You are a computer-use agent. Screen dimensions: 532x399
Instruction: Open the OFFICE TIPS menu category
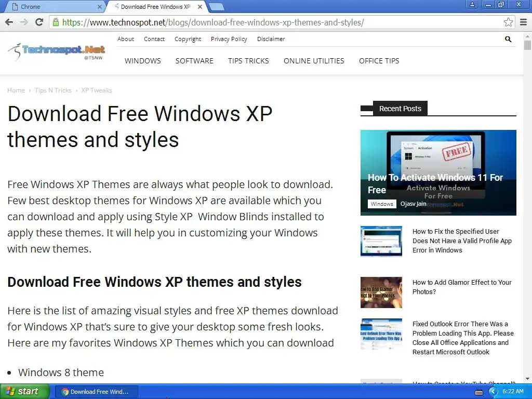coord(379,61)
